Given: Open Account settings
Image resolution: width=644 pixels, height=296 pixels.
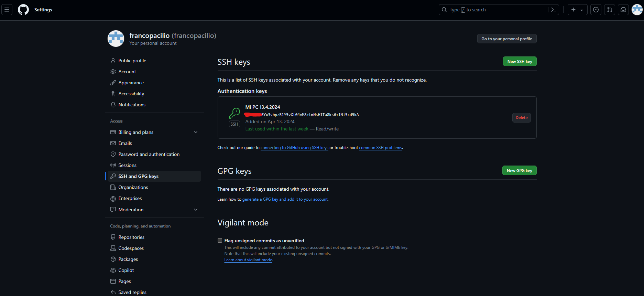Looking at the screenshot, I should click(x=154, y=72).
